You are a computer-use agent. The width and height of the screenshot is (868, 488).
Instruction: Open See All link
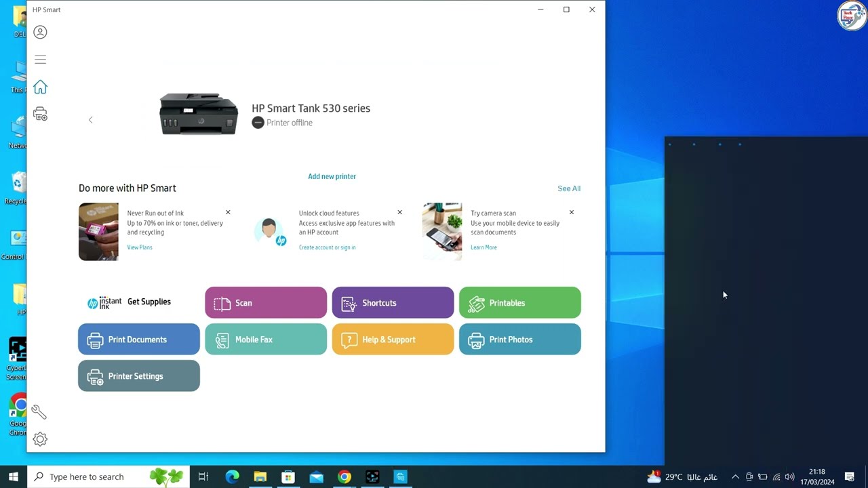pyautogui.click(x=569, y=188)
